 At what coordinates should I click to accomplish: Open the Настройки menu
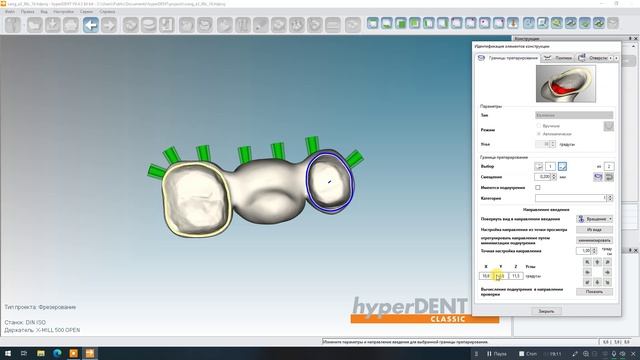(63, 11)
